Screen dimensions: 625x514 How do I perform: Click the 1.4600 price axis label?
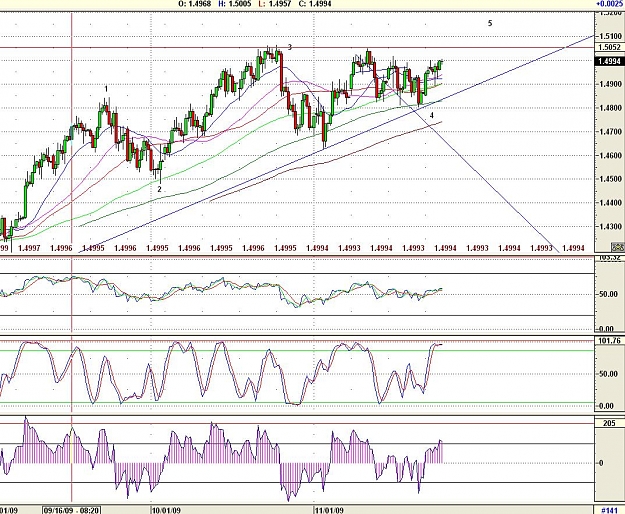tap(610, 155)
